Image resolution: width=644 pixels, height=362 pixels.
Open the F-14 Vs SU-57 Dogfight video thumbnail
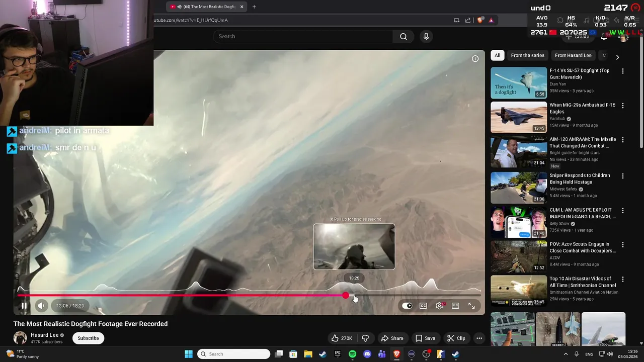coord(519,83)
